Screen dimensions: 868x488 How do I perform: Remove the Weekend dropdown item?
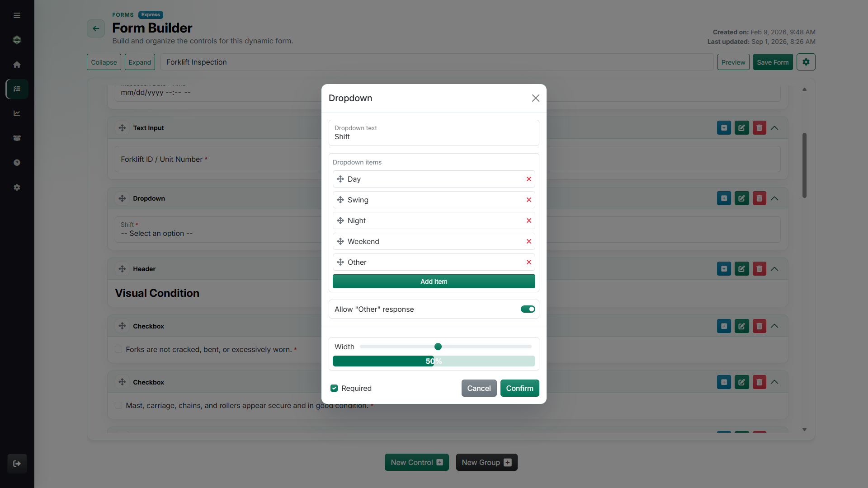(x=528, y=241)
